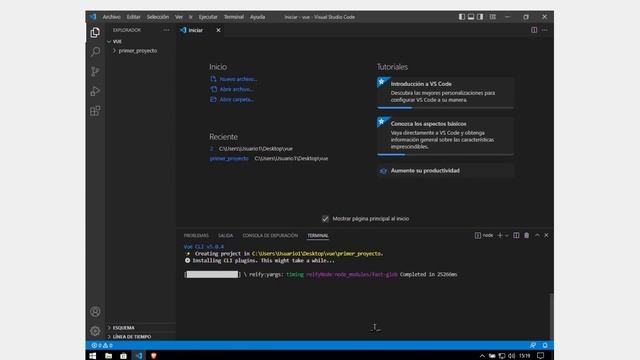Open the Ejecutar menu
This screenshot has width=640, height=360.
[x=208, y=17]
